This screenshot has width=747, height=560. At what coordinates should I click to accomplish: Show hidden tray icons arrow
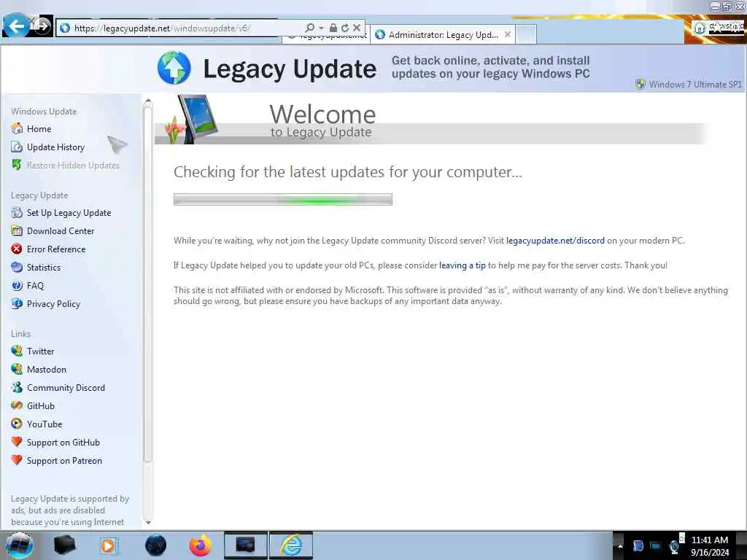[x=620, y=545]
